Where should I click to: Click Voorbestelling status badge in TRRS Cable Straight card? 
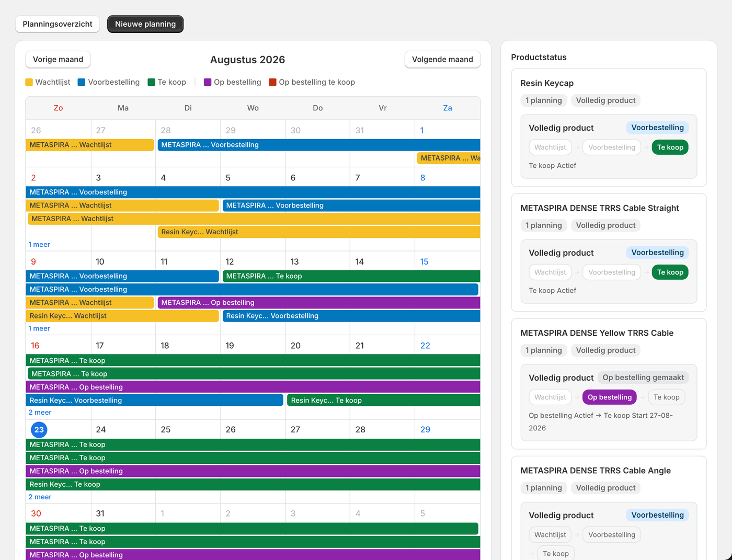(658, 253)
